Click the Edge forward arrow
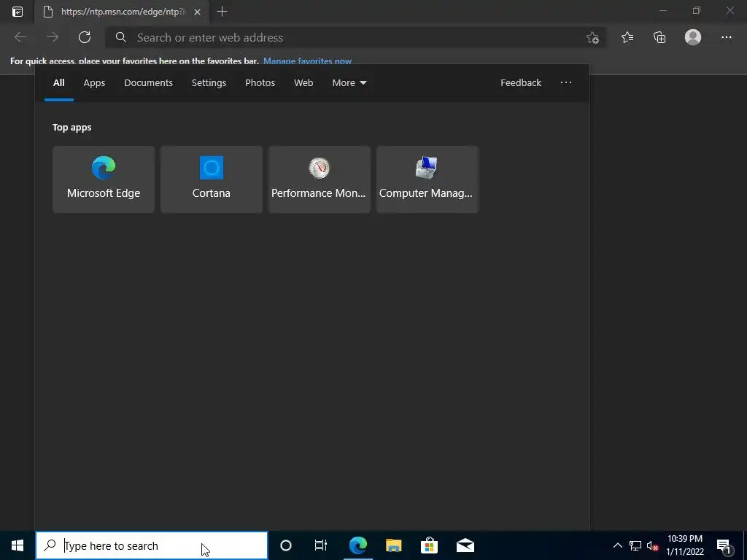This screenshot has width=747, height=560. click(53, 37)
